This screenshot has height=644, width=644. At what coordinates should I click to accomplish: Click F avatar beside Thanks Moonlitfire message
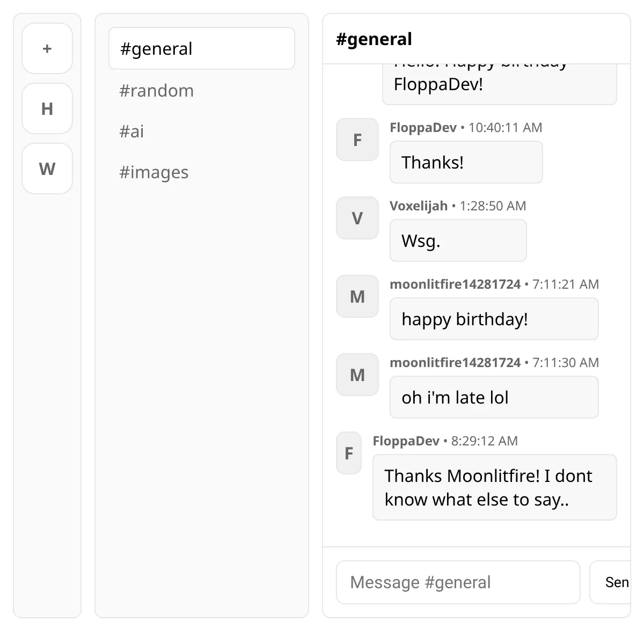point(349,453)
